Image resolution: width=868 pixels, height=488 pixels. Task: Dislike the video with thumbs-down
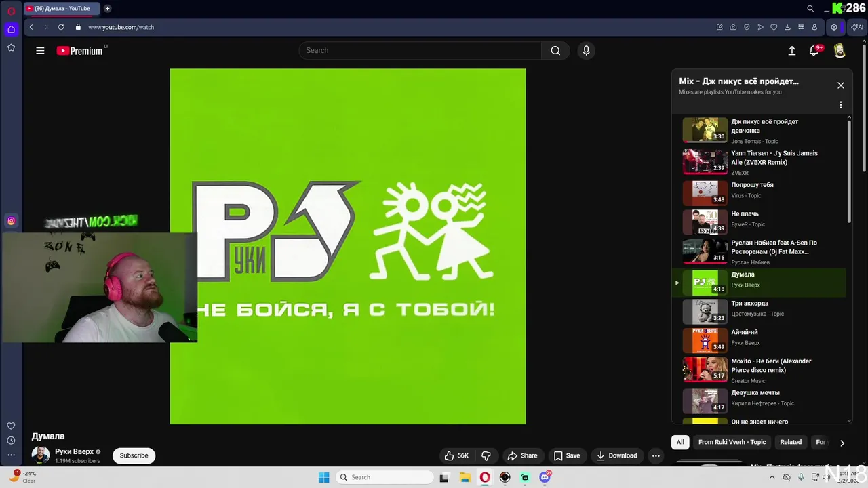click(486, 455)
